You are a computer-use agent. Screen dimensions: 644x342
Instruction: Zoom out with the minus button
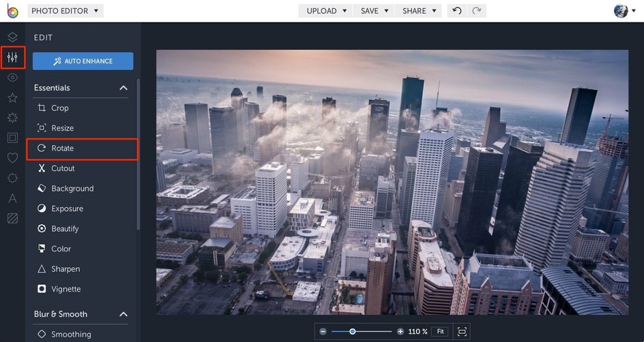[x=323, y=332]
